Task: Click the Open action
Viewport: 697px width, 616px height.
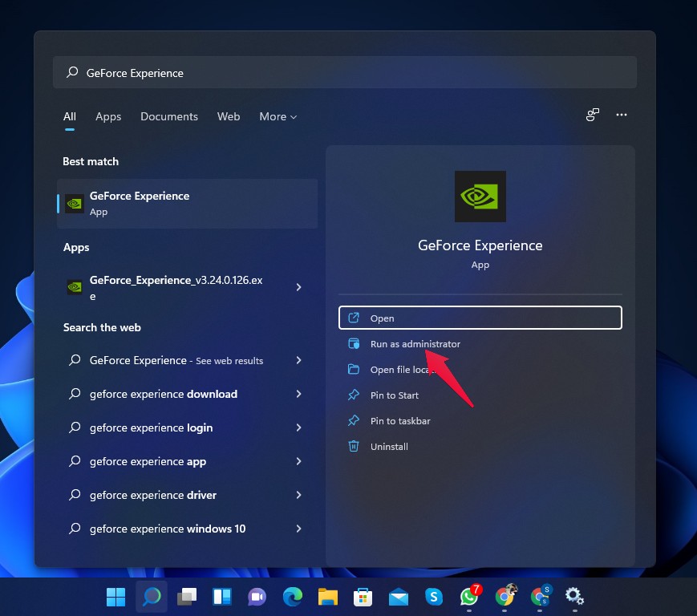Action: pyautogui.click(x=480, y=318)
